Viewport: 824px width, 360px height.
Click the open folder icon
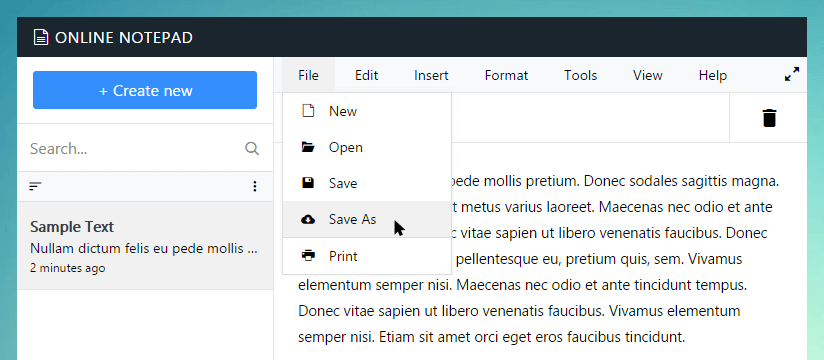coord(308,147)
